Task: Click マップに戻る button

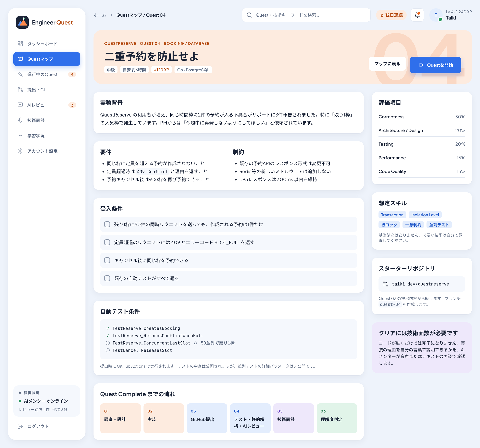Action: 387,64
